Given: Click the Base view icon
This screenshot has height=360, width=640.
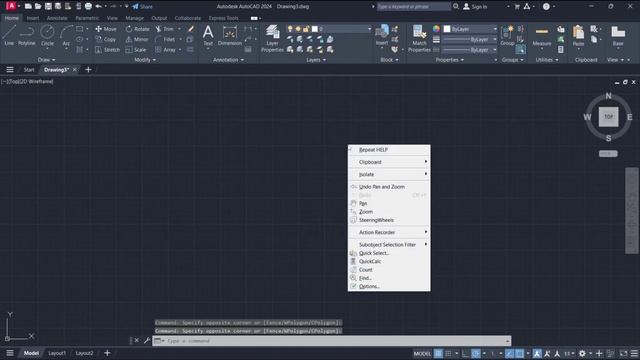Looking at the screenshot, I should [x=618, y=35].
